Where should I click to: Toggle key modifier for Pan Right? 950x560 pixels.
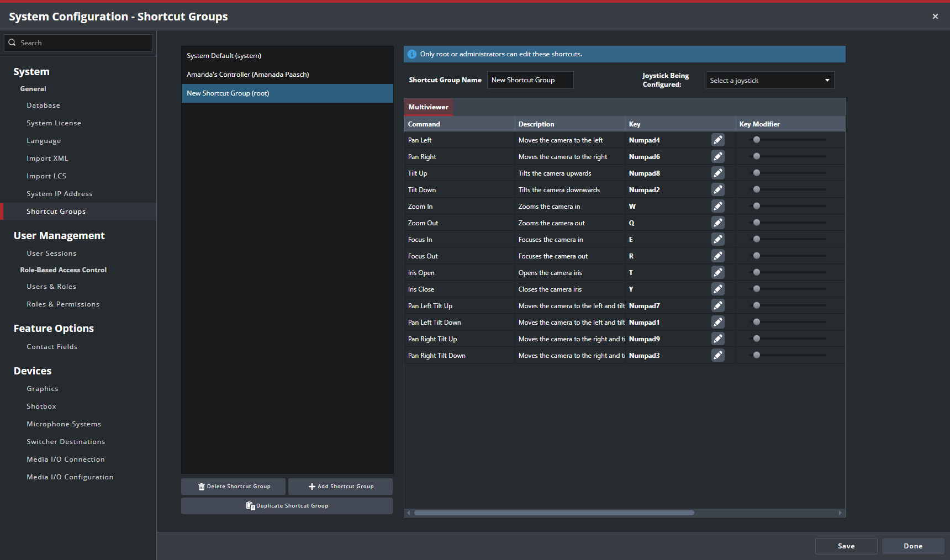coord(757,156)
